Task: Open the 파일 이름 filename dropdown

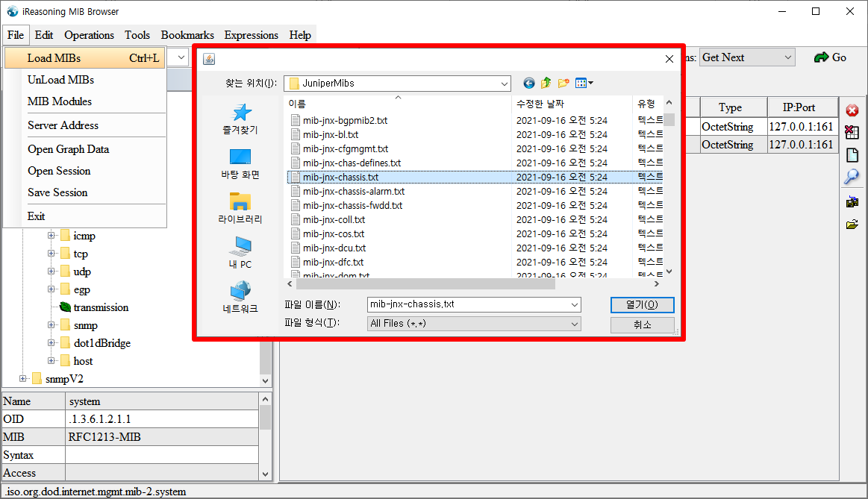Action: [574, 304]
